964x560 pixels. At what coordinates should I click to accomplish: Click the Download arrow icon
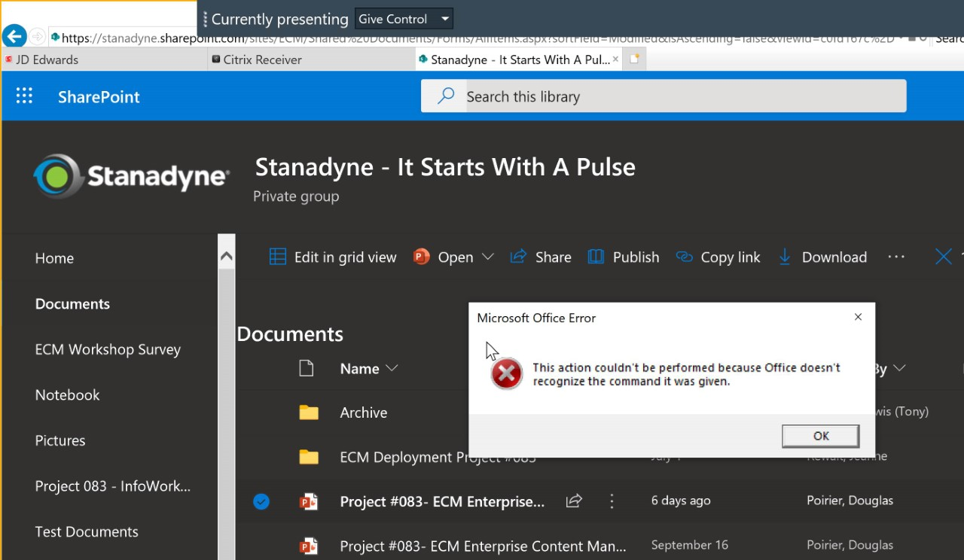785,257
